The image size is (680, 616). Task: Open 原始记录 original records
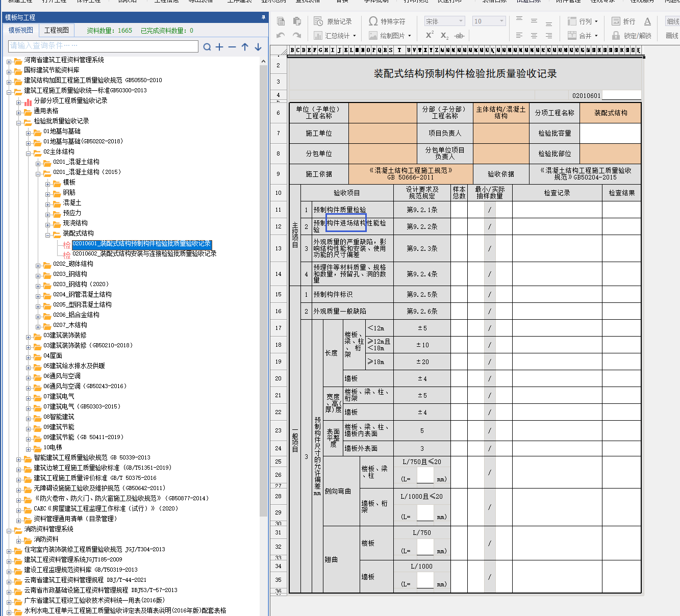(x=333, y=21)
